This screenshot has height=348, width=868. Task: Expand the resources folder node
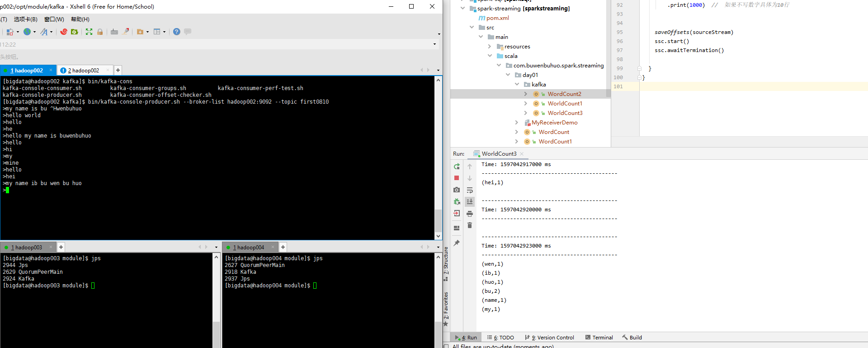coord(490,47)
